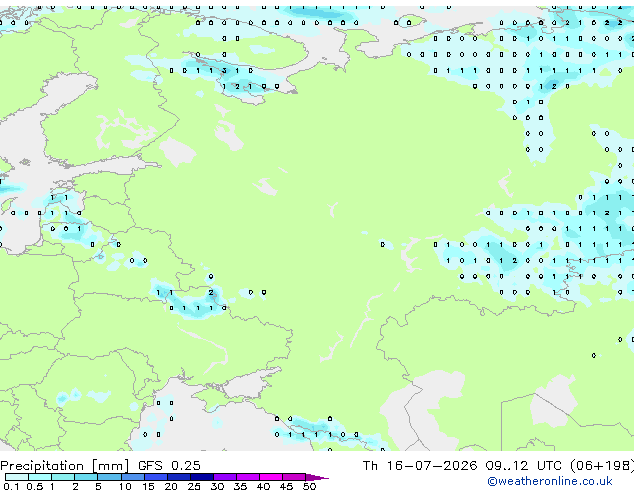Click the '35' legend scale label
634x490 pixels.
coord(240,486)
